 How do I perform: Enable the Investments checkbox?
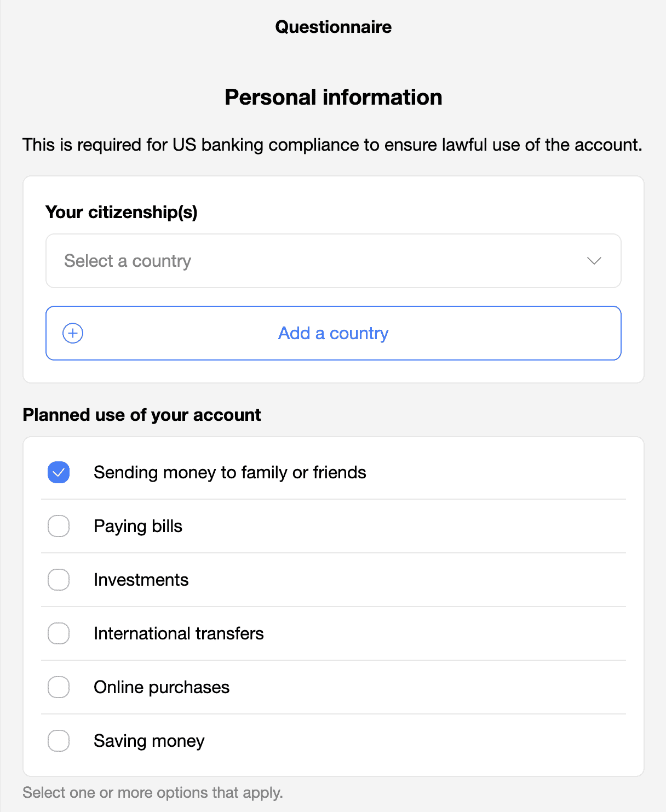click(x=59, y=580)
